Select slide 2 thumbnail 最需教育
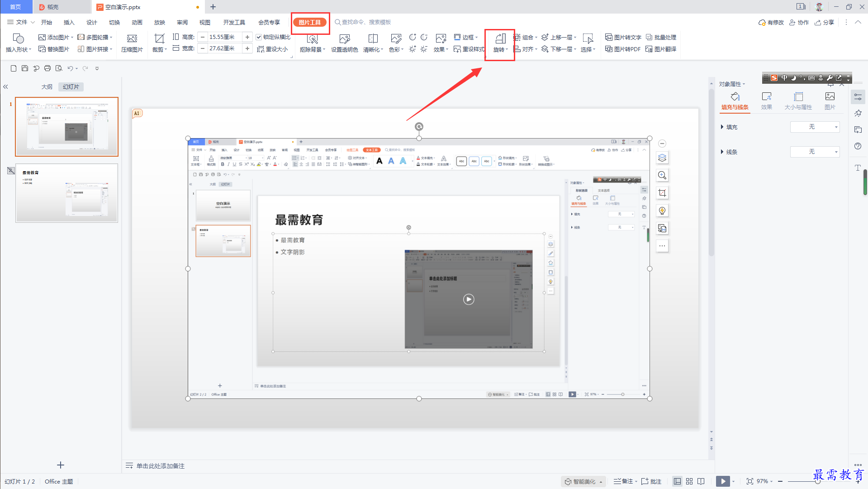The height and width of the screenshot is (489, 868). (67, 193)
